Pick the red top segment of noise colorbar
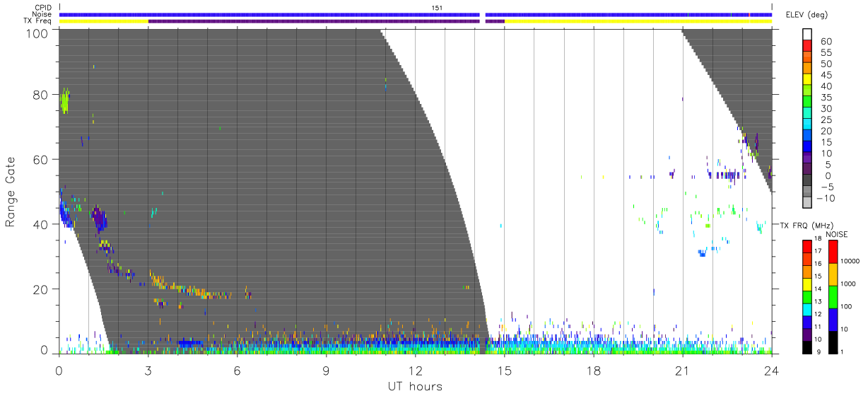868x401 pixels. tap(833, 252)
